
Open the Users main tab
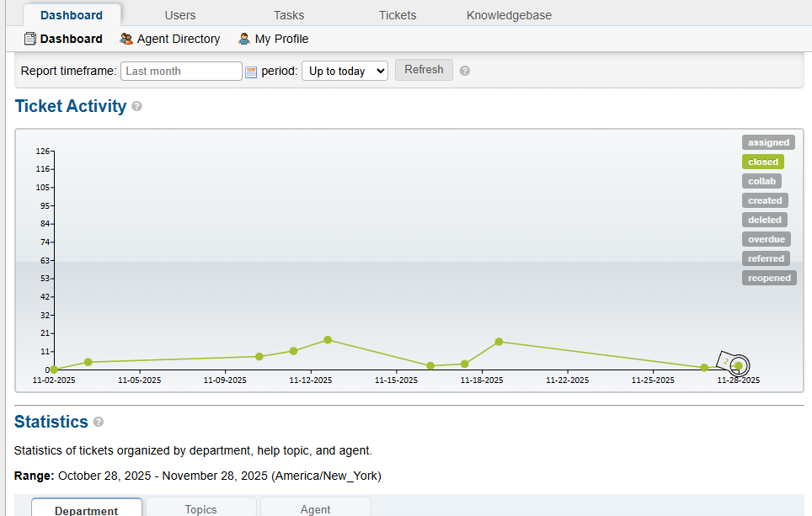click(180, 15)
